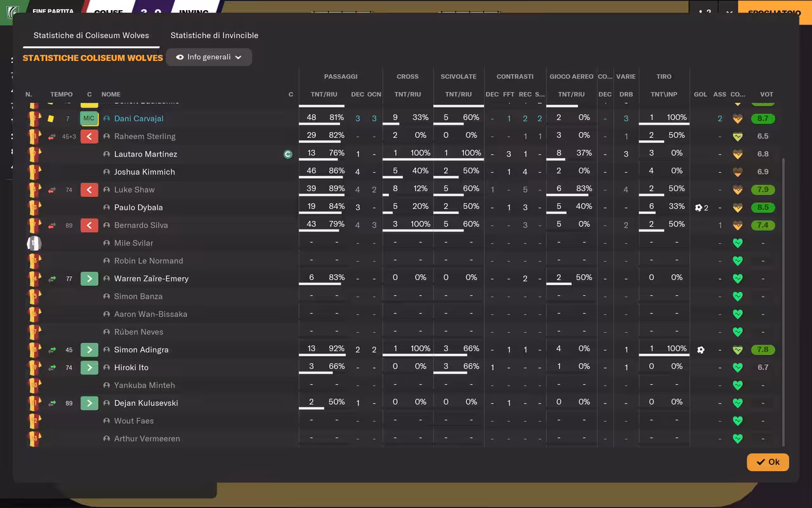Viewport: 812px width, 508px height.
Task: Open Dani Carvajal's player profile link
Action: click(139, 119)
